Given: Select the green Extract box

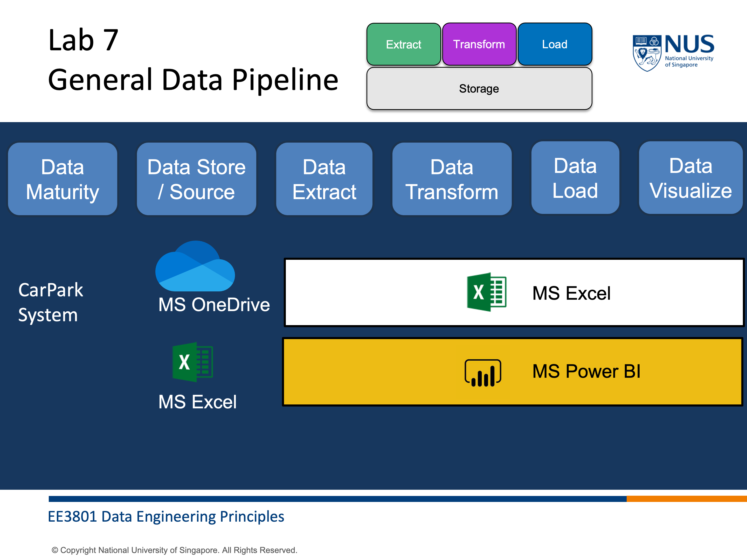Looking at the screenshot, I should [x=403, y=44].
